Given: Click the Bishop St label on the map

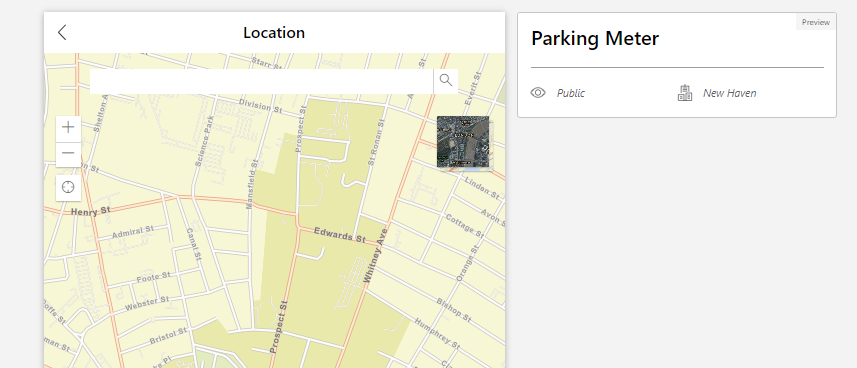Looking at the screenshot, I should pos(454,309).
